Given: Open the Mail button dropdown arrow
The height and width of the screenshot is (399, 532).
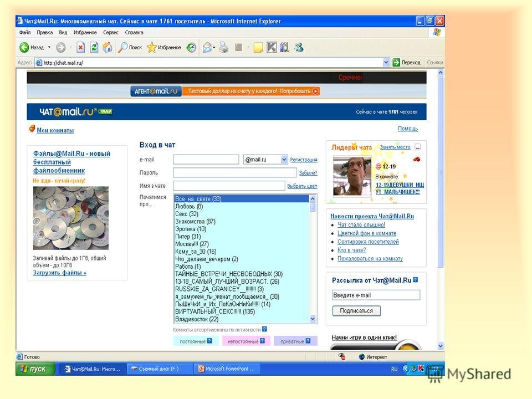Looking at the screenshot, I should tap(214, 48).
